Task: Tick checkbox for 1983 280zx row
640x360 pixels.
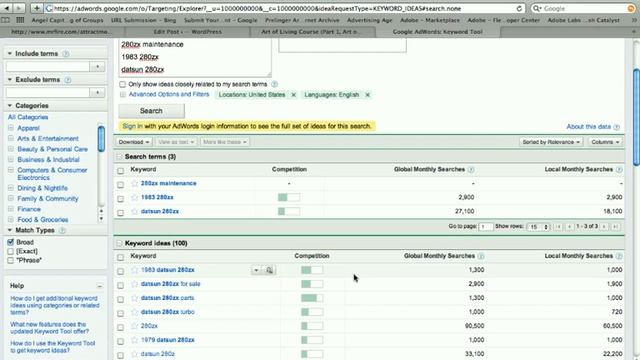Action: click(x=120, y=199)
